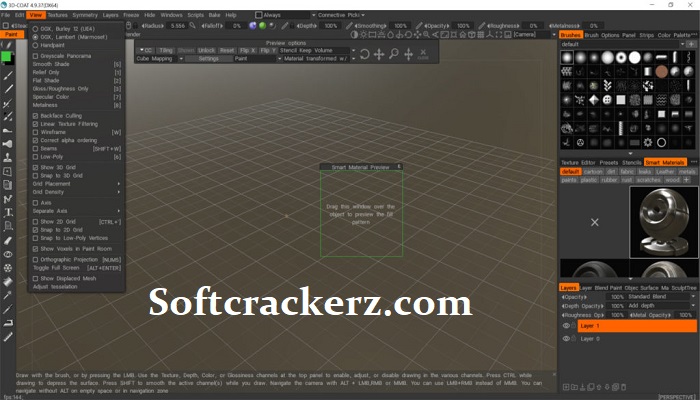Enable the Axis checkbox
Viewport: 700px width, 400px height.
point(35,203)
